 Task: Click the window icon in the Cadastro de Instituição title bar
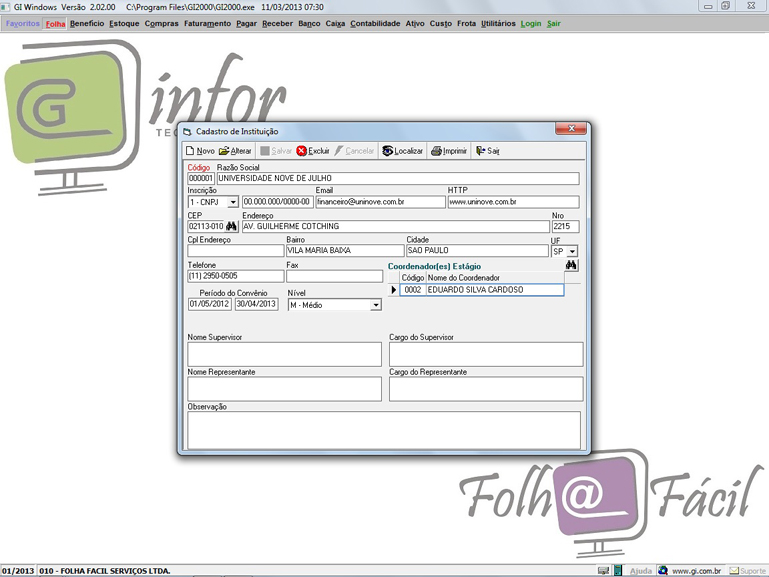187,131
